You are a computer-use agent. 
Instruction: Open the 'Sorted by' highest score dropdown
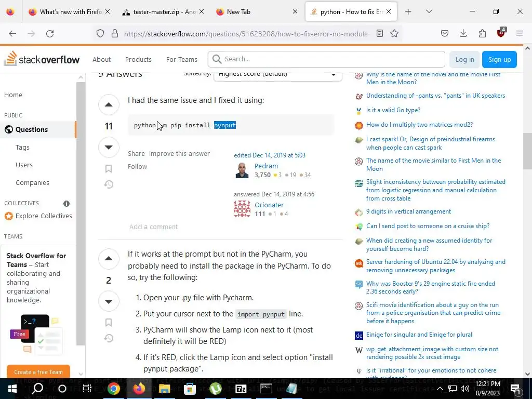[x=277, y=75]
